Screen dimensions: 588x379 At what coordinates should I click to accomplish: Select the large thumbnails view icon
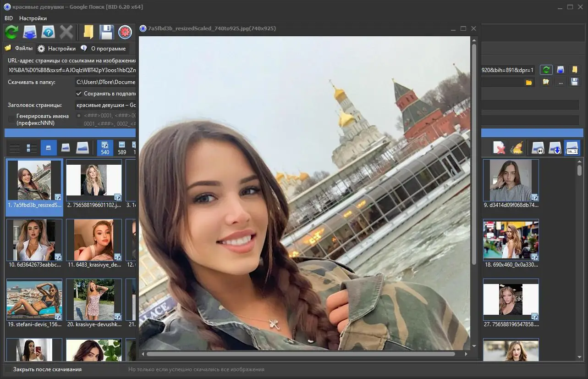82,148
